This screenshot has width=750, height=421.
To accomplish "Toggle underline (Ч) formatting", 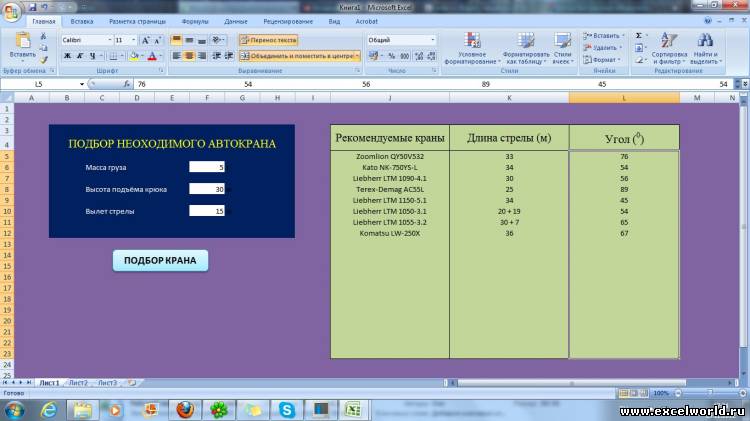I will pyautogui.click(x=92, y=56).
